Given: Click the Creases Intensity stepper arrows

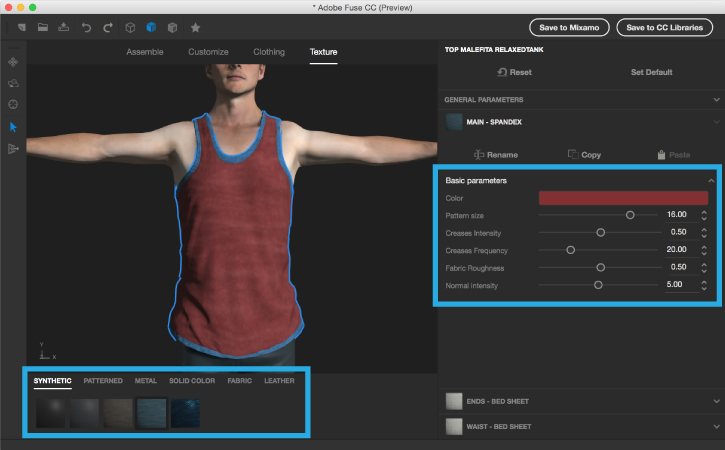Looking at the screenshot, I should click(704, 233).
